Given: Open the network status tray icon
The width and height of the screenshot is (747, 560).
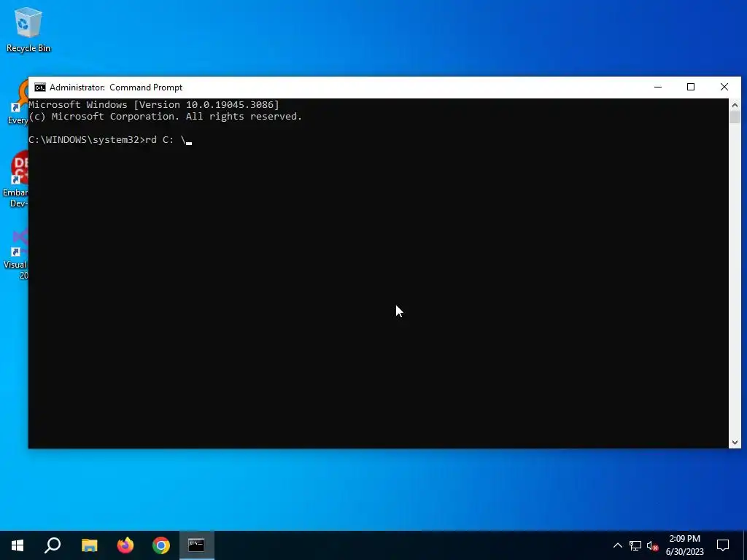Looking at the screenshot, I should (x=635, y=545).
